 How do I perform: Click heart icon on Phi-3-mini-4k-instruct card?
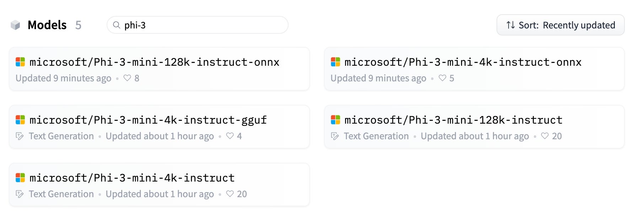coord(230,194)
